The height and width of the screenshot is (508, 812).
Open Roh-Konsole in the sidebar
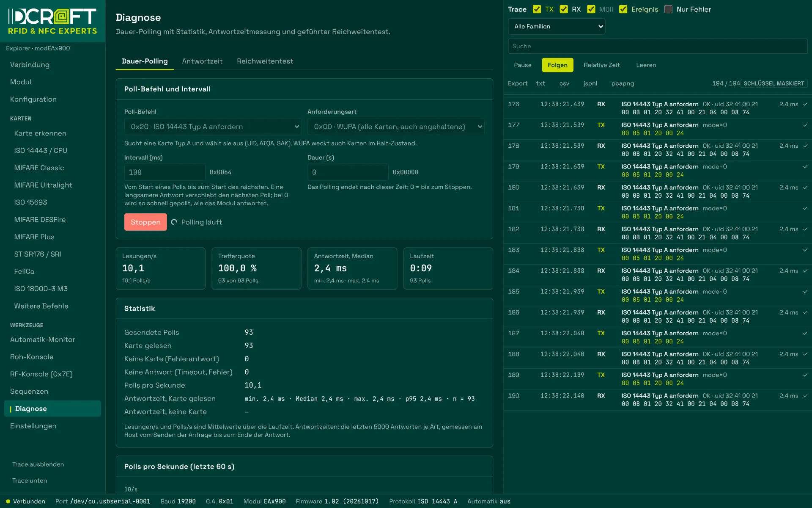[52, 357]
